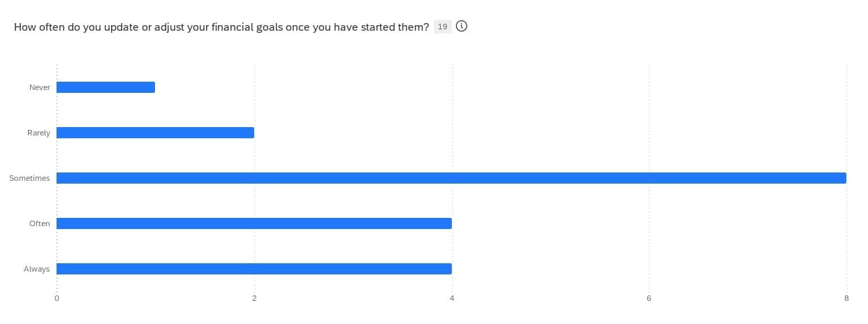Click the 0 tick on the horizontal axis

57,299
